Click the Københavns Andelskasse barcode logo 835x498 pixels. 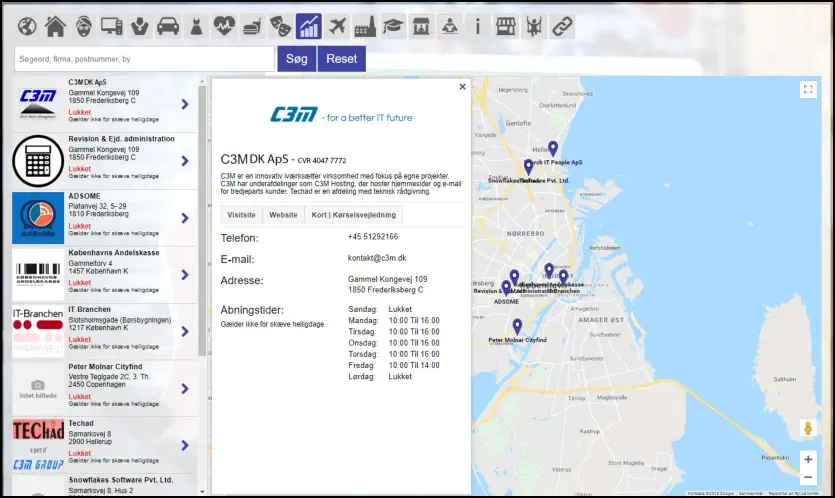tap(38, 275)
